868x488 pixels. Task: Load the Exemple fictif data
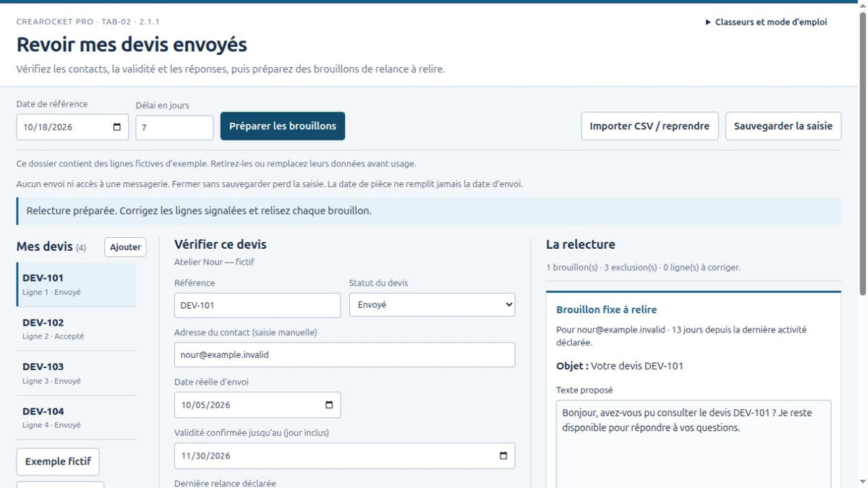[59, 461]
